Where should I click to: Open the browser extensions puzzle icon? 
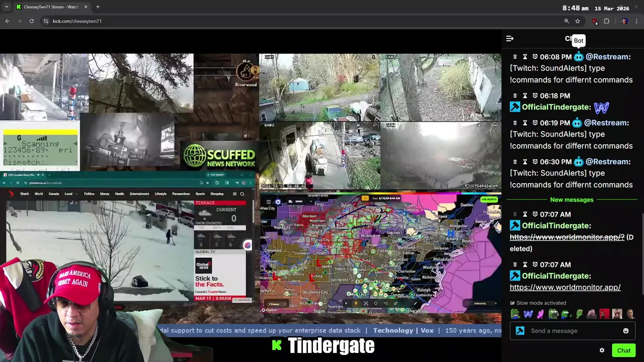pyautogui.click(x=607, y=21)
